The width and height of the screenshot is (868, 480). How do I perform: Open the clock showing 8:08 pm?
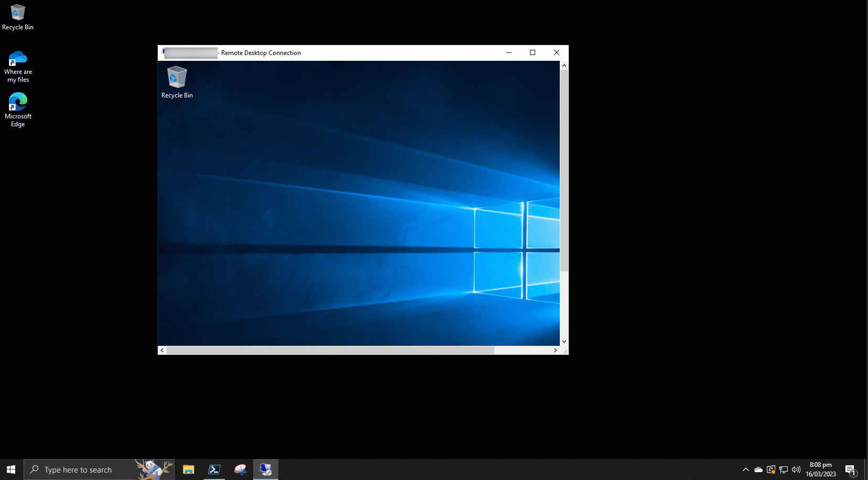[821, 470]
